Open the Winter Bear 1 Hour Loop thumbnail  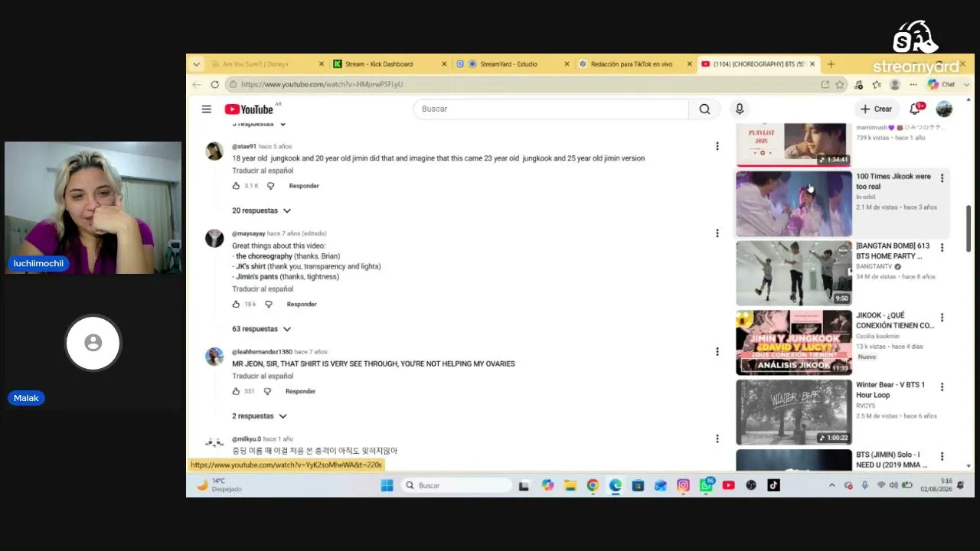(x=794, y=412)
